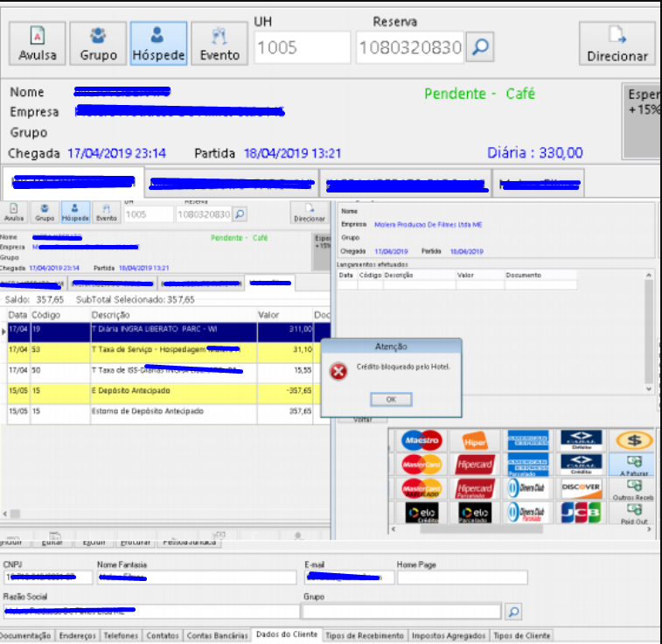Choose Elo Parcelado as the payment method
This screenshot has width=662, height=644.
point(475,513)
